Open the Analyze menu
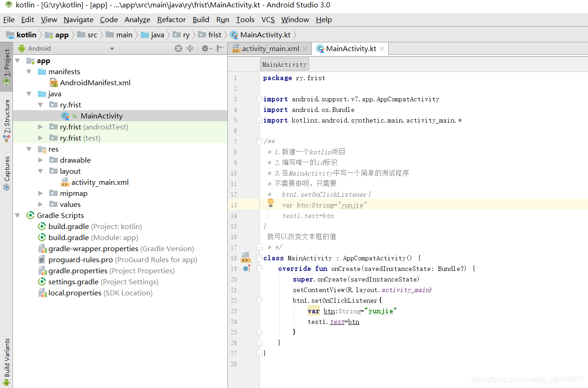Screen dimensions: 588x388 coord(137,19)
